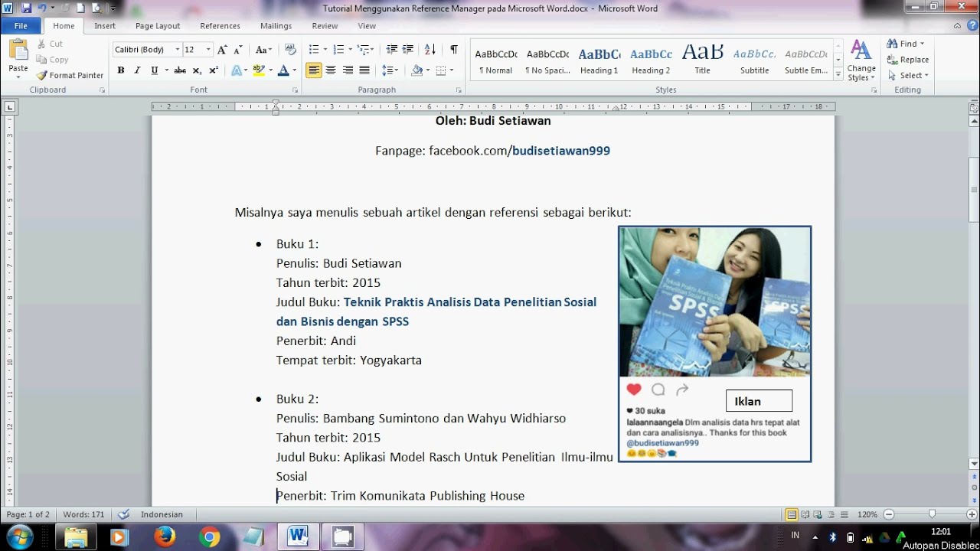The width and height of the screenshot is (980, 551).
Task: Open Line Spacing dropdown
Action: 390,70
